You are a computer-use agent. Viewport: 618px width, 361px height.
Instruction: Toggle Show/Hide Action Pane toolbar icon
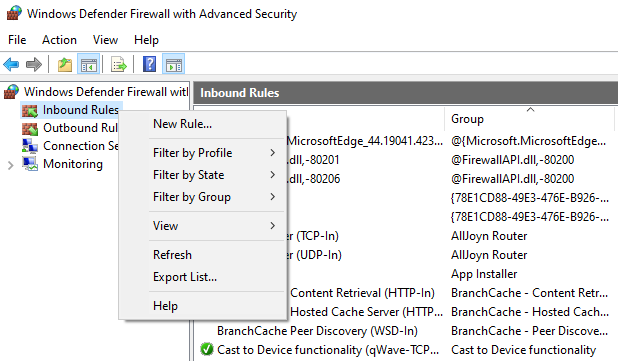pos(174,64)
